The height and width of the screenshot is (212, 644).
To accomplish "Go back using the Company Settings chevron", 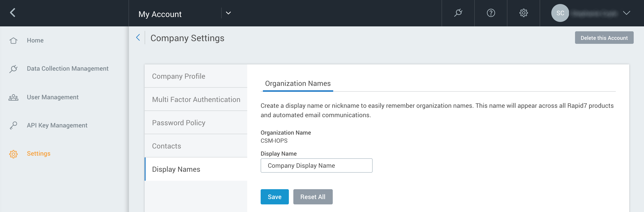I will pyautogui.click(x=138, y=38).
